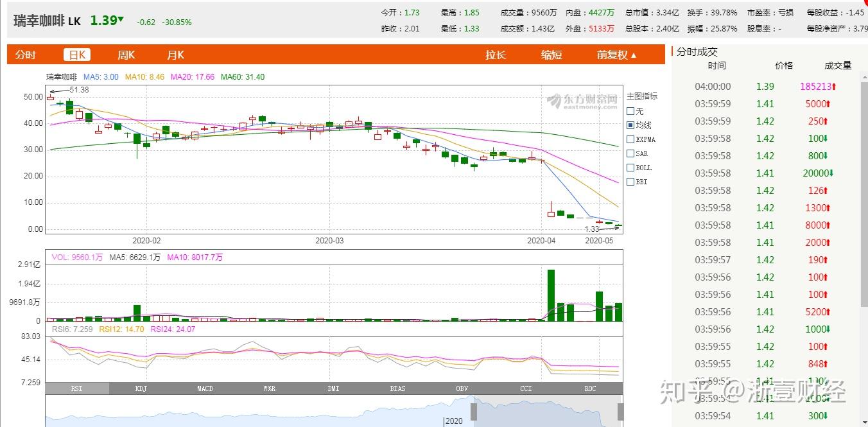
Task: Click the percentage change -30.85%
Action: (177, 22)
